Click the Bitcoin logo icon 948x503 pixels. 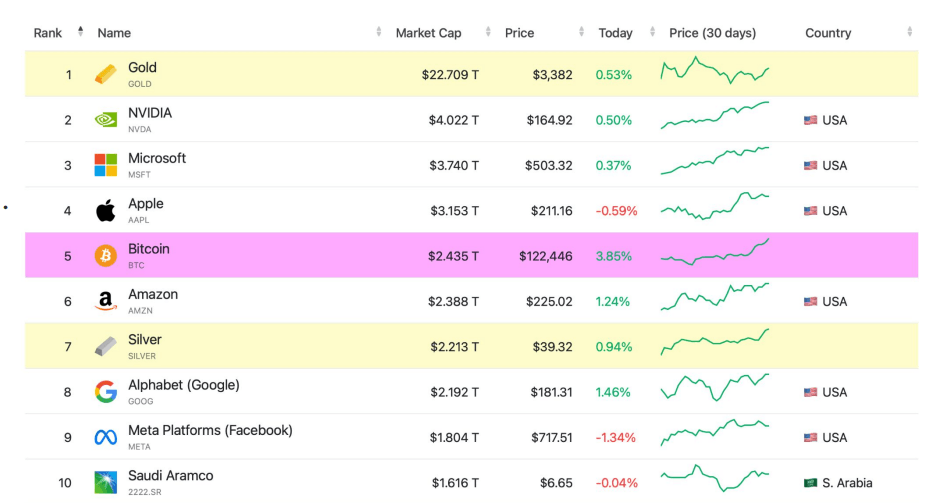105,256
